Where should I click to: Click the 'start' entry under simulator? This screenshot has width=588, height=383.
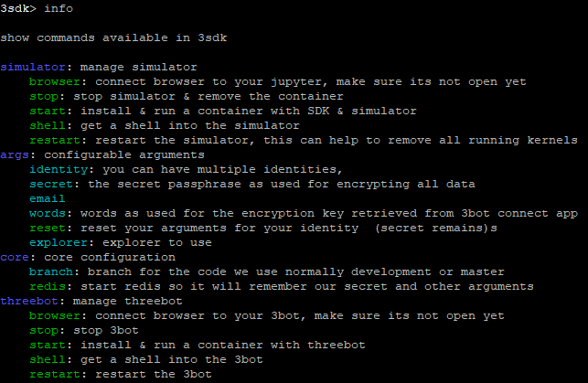[x=48, y=111]
